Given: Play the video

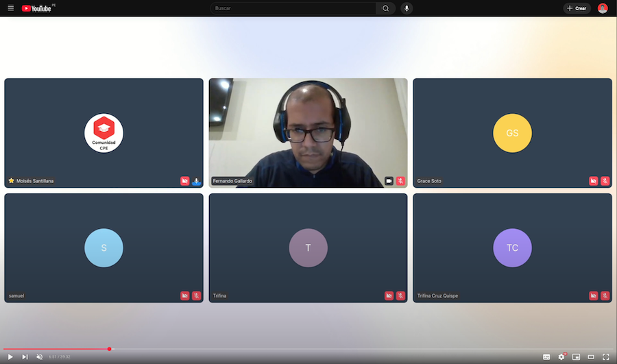Looking at the screenshot, I should 10,356.
